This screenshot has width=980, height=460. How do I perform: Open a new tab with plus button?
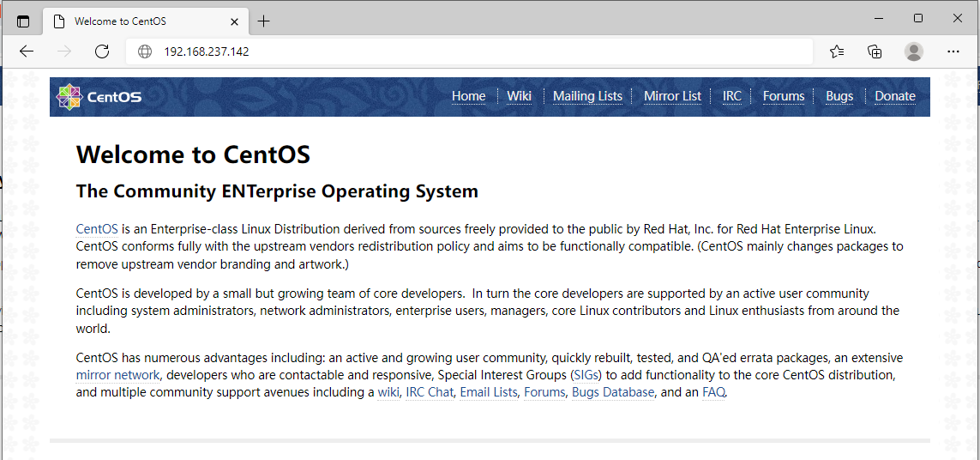click(x=264, y=21)
